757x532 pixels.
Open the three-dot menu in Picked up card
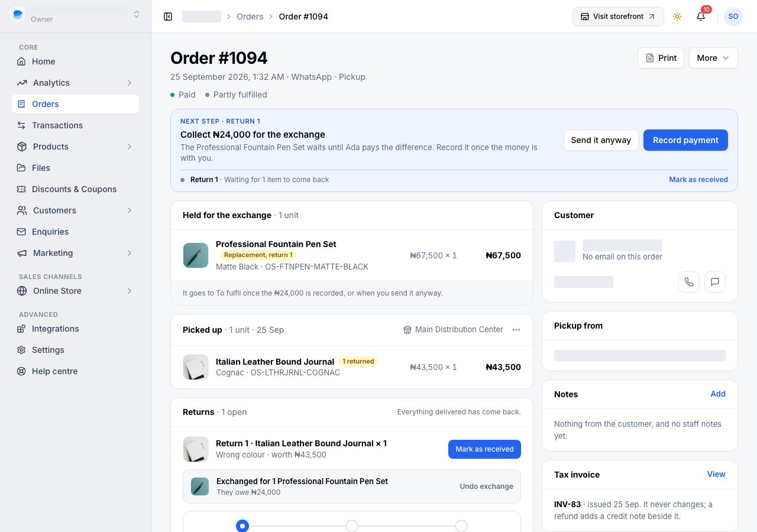[x=516, y=330]
